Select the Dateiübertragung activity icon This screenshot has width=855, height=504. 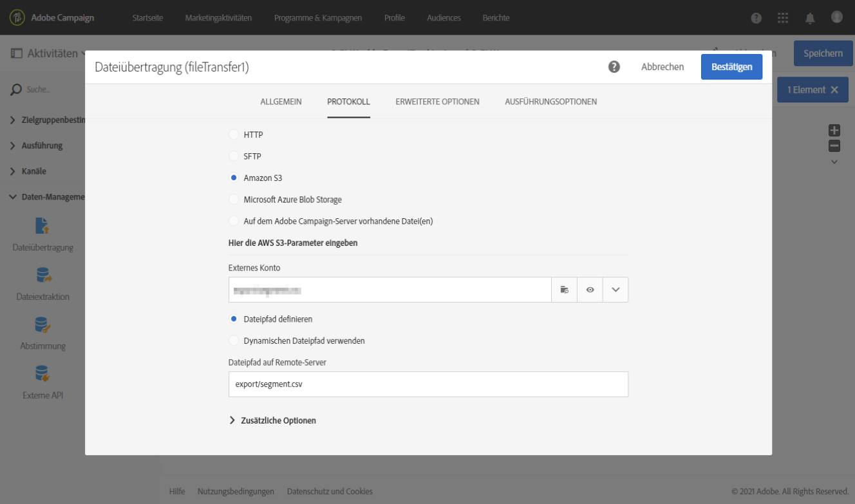tap(42, 225)
